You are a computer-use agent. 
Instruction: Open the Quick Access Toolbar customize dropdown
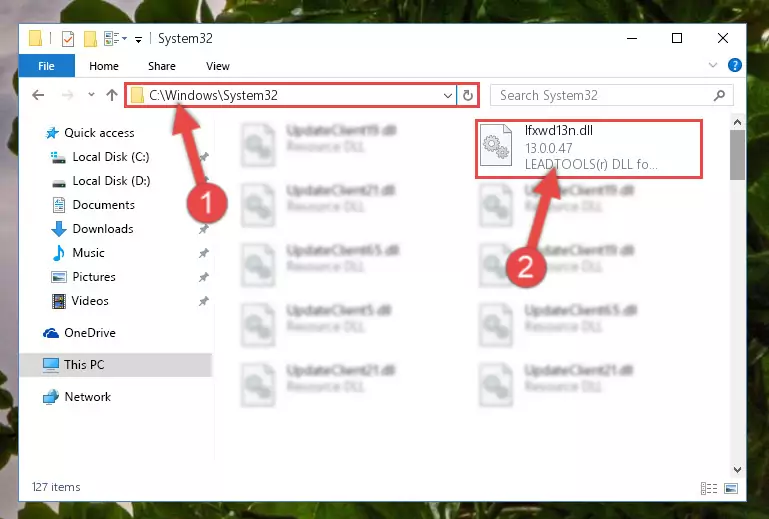[x=139, y=39]
